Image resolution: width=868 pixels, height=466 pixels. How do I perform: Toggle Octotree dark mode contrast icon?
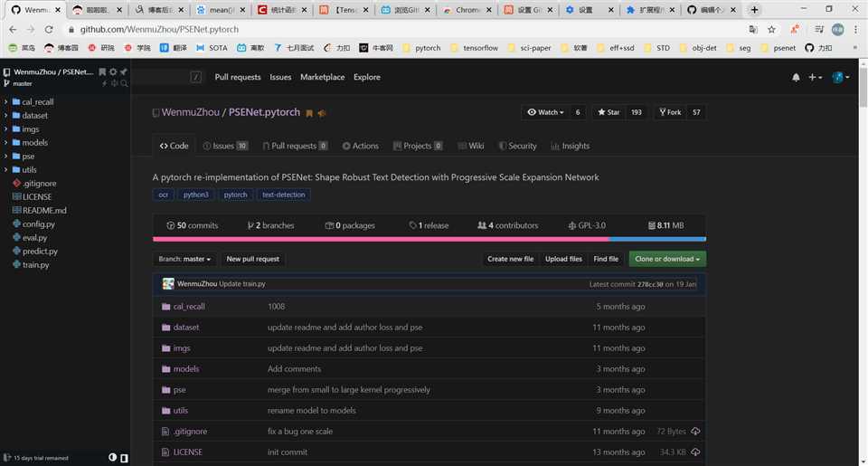[112, 458]
